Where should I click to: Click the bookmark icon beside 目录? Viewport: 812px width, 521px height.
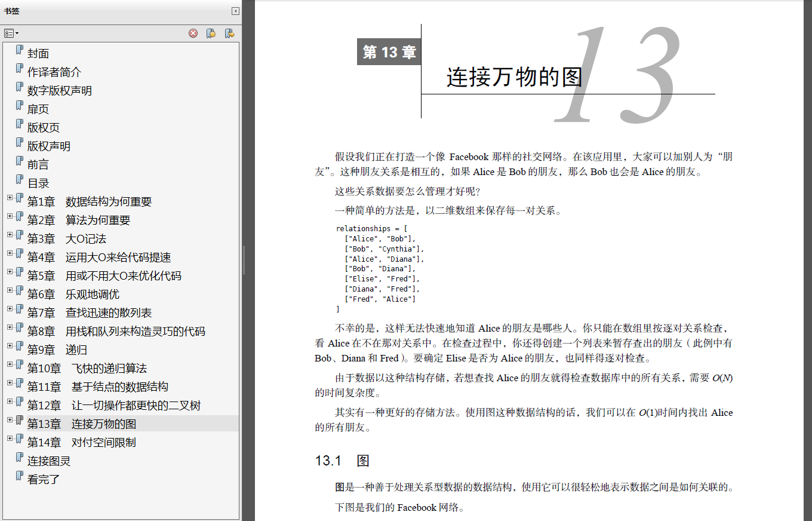coord(20,180)
